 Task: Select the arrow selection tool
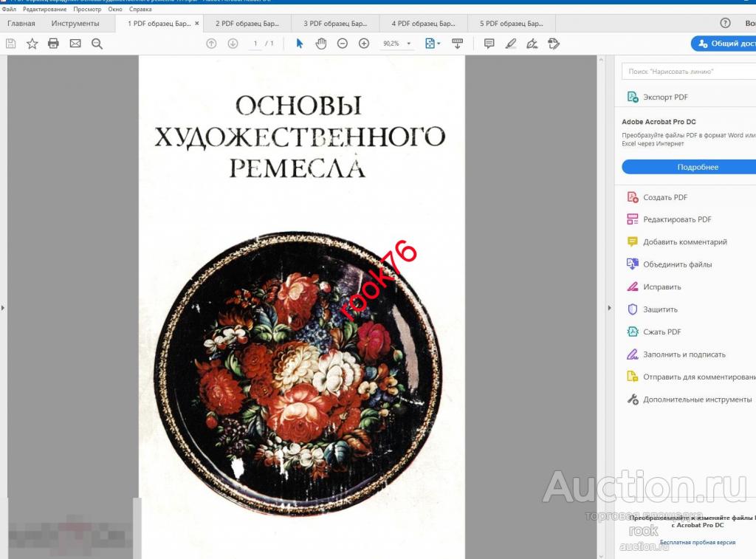(x=299, y=44)
